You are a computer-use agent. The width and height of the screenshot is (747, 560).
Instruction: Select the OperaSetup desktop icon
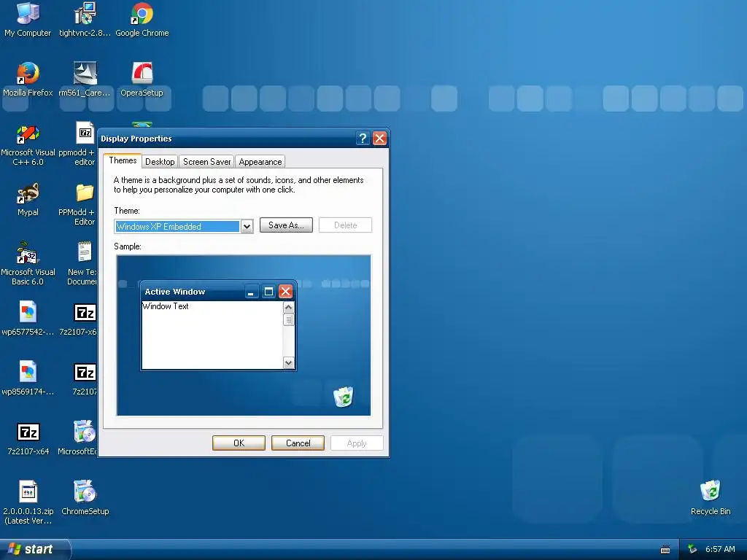click(142, 79)
